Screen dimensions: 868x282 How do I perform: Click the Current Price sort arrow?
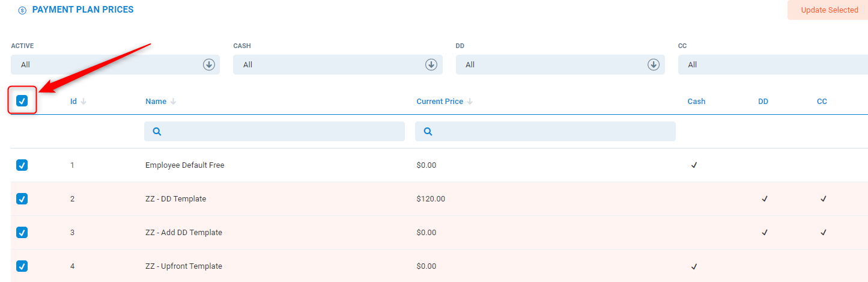click(470, 102)
